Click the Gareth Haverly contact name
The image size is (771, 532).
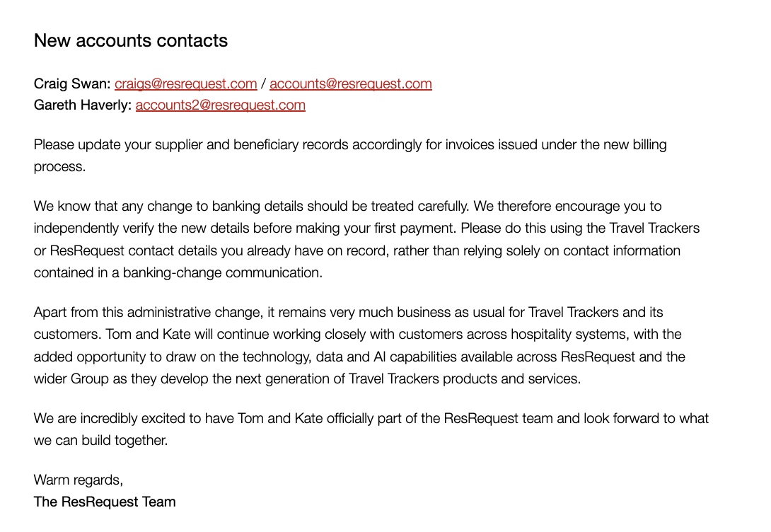click(82, 105)
